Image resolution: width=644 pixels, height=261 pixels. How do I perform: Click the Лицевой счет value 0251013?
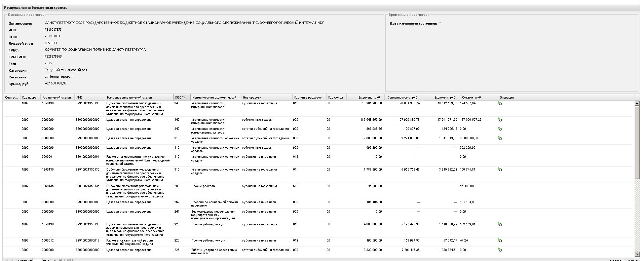point(51,43)
